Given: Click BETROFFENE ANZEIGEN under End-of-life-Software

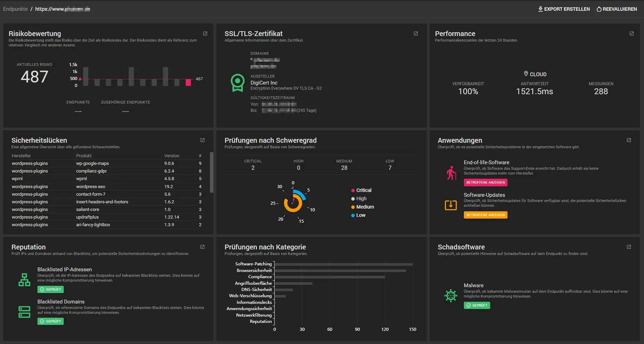Looking at the screenshot, I should coord(485,183).
